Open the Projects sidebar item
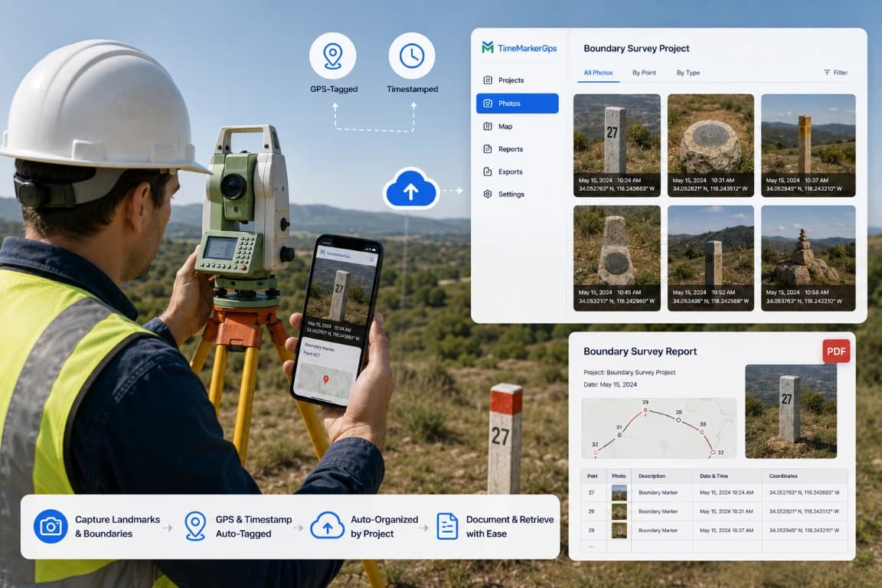The width and height of the screenshot is (882, 588). (x=517, y=80)
